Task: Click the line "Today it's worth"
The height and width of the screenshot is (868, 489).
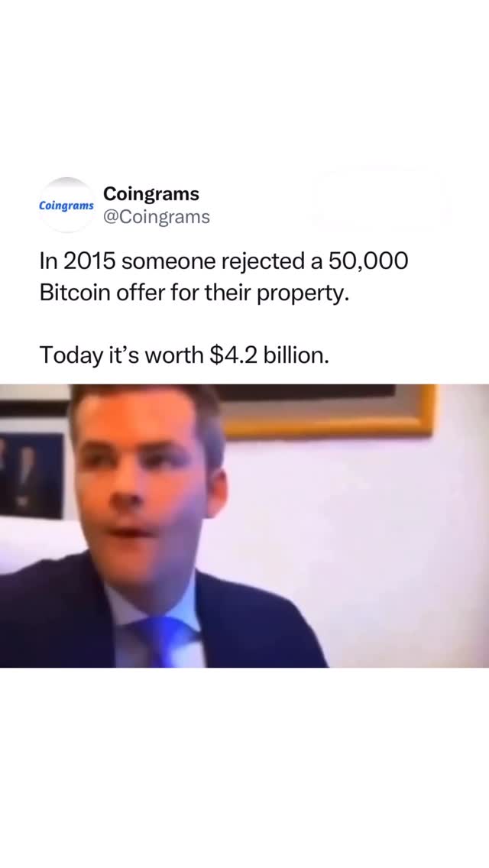Action: tap(121, 355)
